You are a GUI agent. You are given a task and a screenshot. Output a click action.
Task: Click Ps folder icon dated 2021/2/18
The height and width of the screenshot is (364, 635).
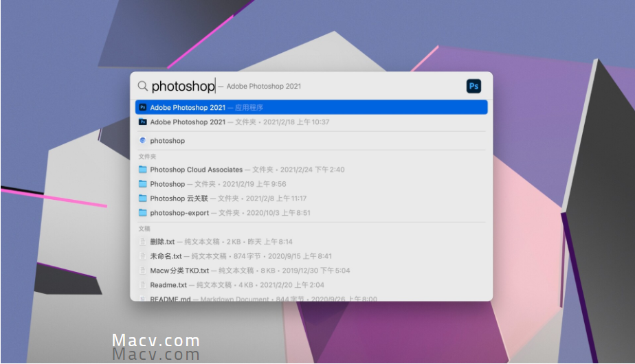(x=142, y=122)
